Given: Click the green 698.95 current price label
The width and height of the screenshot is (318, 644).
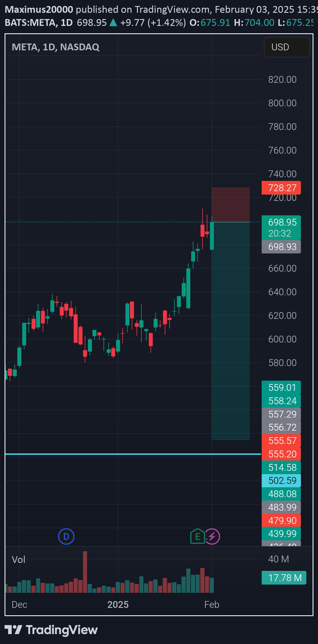Looking at the screenshot, I should pyautogui.click(x=281, y=222).
